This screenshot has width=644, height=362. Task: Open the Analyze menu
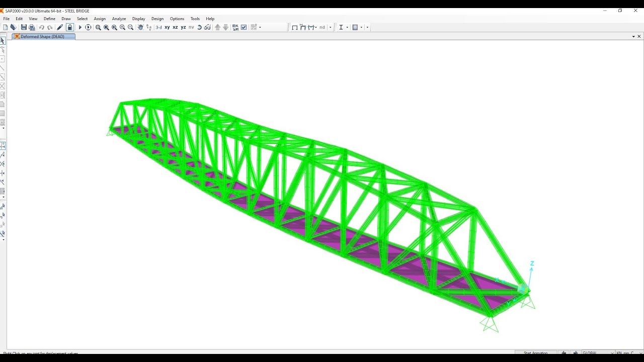click(119, 19)
